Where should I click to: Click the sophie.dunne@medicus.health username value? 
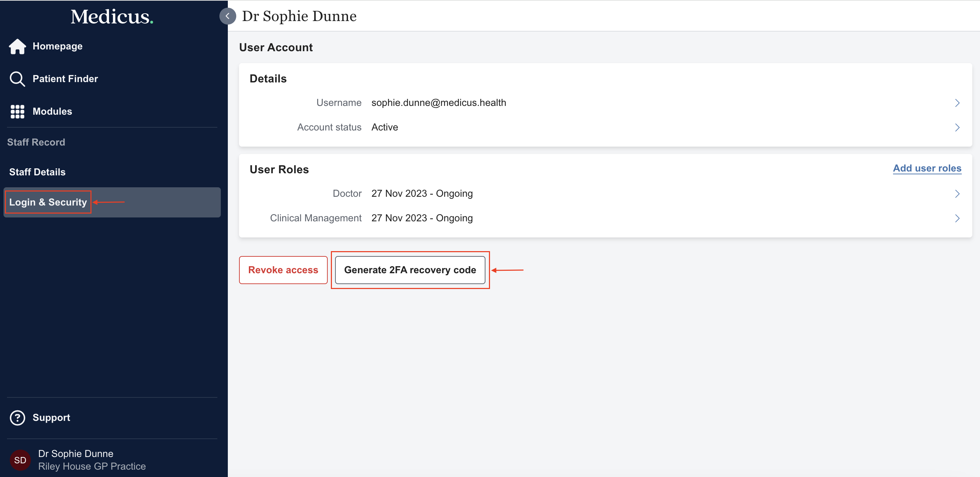[x=438, y=103]
